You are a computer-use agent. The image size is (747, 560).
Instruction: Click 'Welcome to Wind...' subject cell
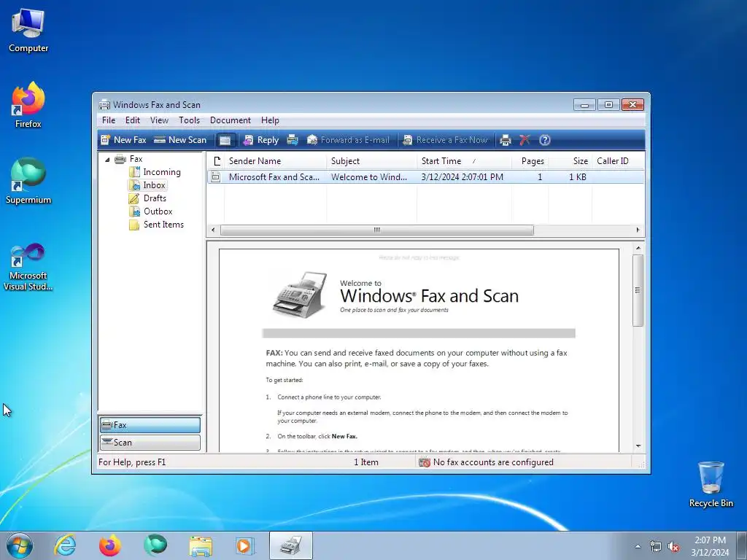[368, 177]
